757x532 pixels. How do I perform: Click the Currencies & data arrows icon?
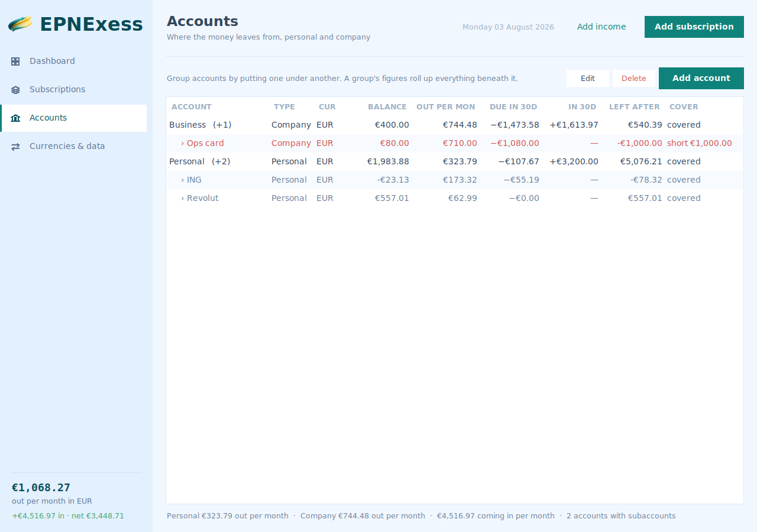[x=15, y=146]
